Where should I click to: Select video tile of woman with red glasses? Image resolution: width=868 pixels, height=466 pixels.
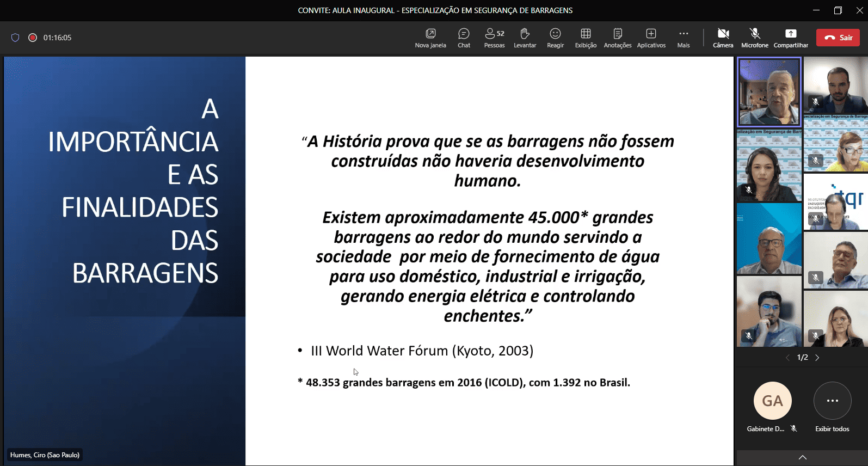pyautogui.click(x=835, y=144)
